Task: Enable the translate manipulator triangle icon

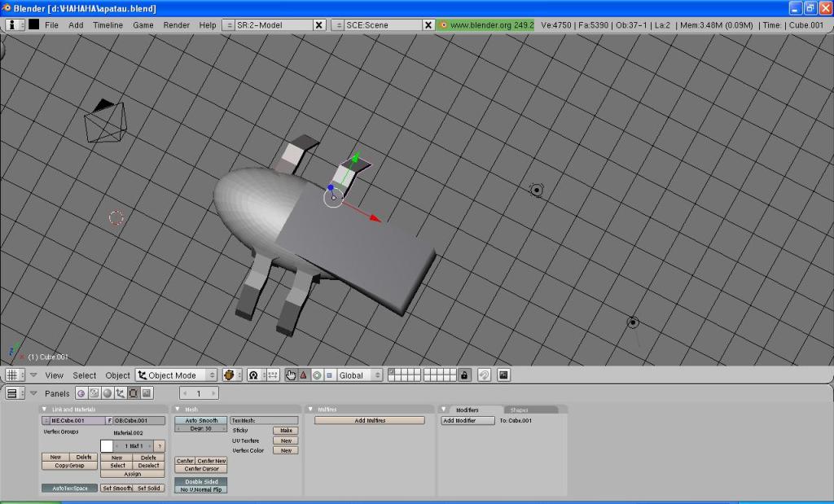Action: click(304, 375)
